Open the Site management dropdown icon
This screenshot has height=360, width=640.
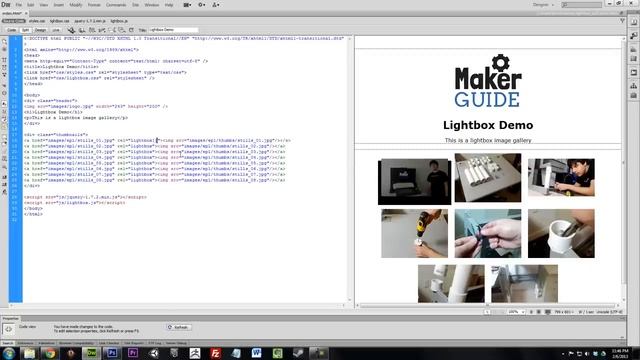pos(216,5)
